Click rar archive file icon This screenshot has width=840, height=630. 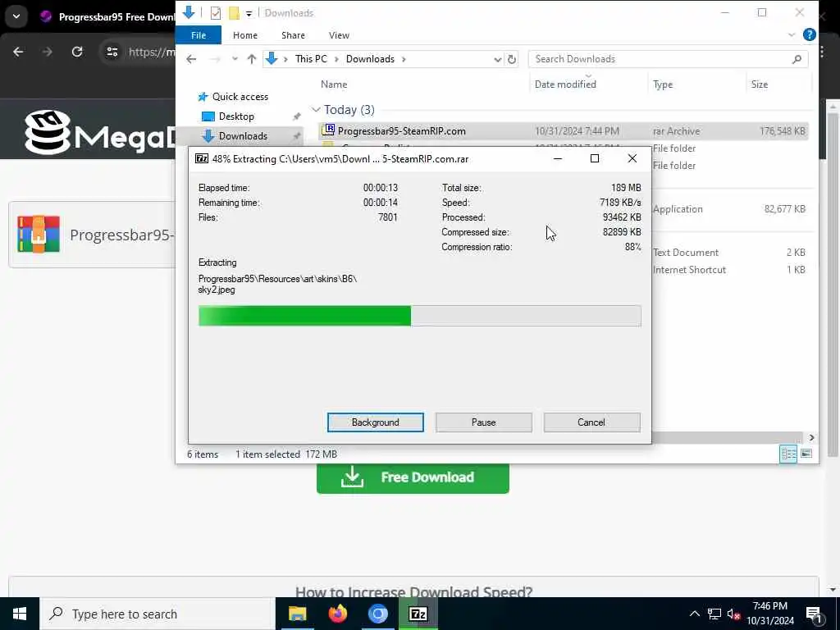(328, 130)
